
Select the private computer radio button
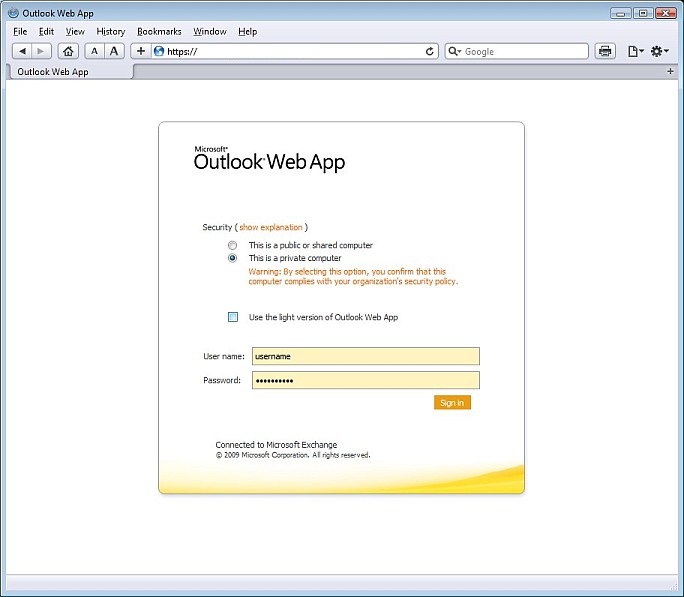coord(233,258)
